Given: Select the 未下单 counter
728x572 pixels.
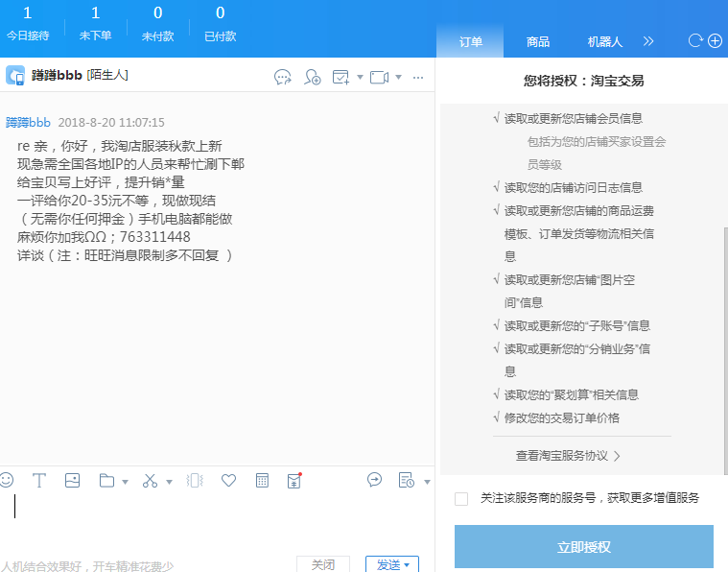Looking at the screenshot, I should (95, 23).
